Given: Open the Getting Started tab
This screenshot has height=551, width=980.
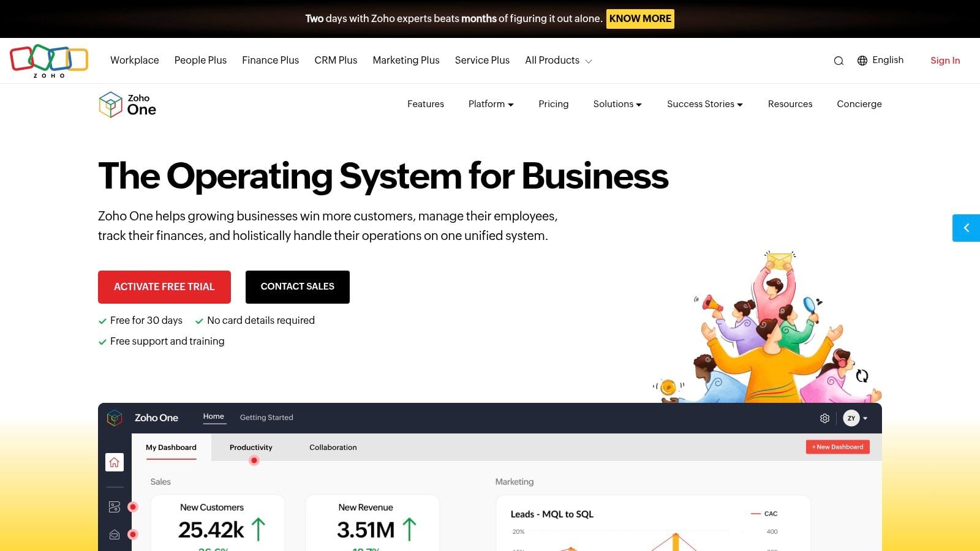Looking at the screenshot, I should (x=266, y=418).
